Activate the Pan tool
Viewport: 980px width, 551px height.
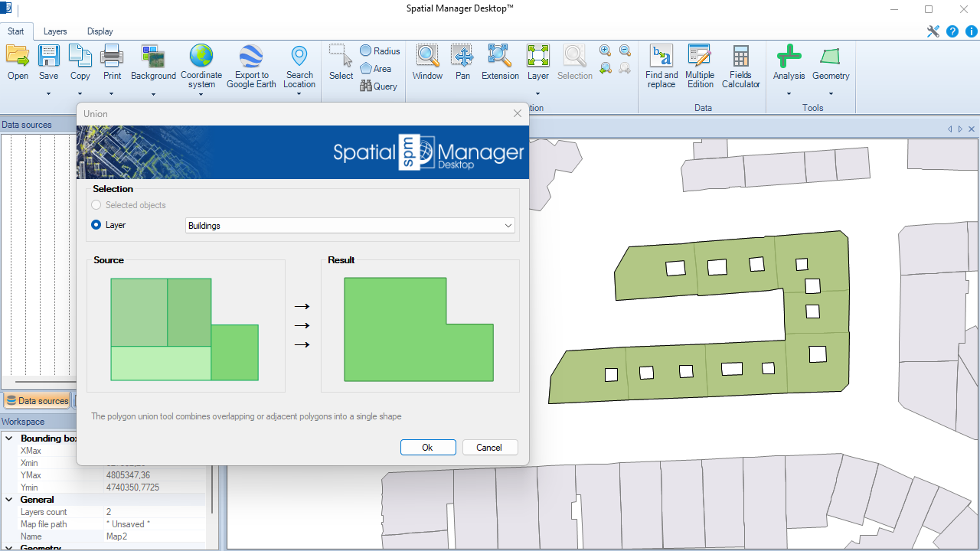click(462, 56)
